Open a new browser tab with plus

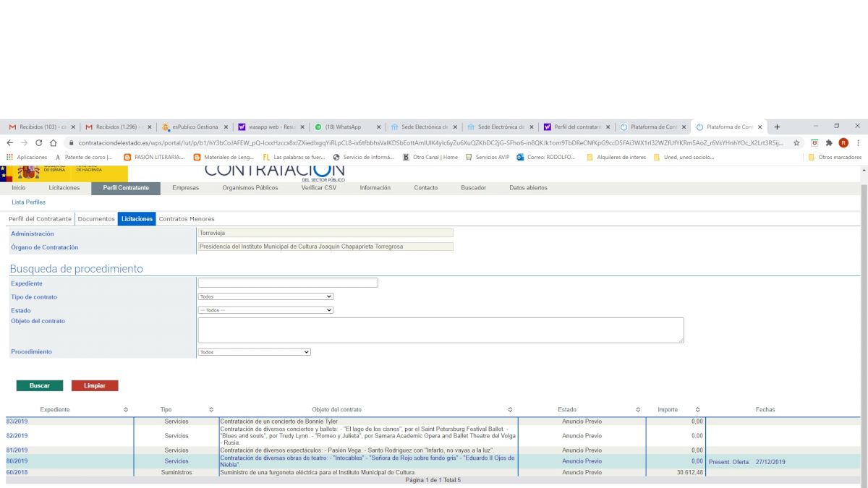click(x=778, y=127)
